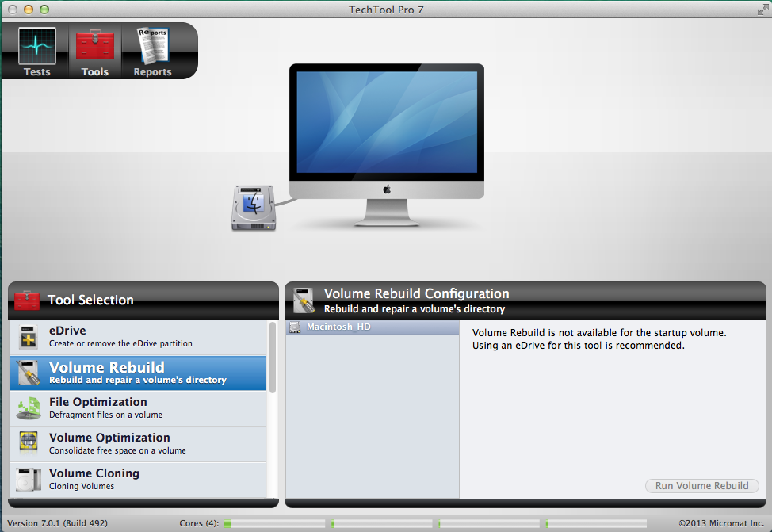Click the TechTool Pro 7 window title
The image size is (772, 532).
pos(386,10)
